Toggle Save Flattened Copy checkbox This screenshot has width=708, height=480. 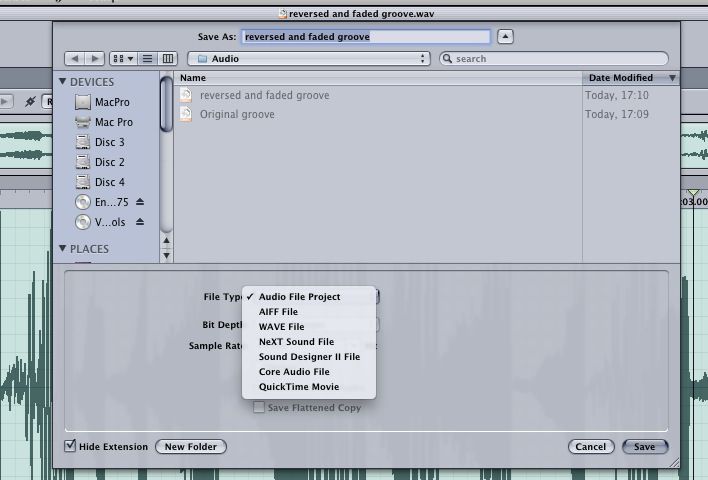(259, 407)
